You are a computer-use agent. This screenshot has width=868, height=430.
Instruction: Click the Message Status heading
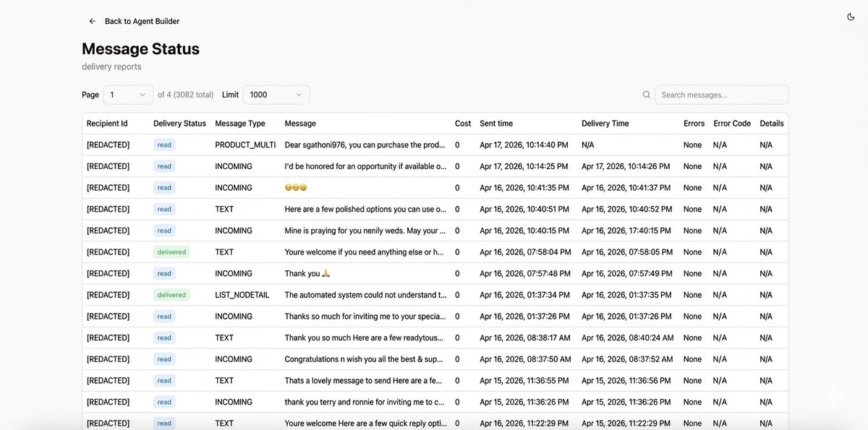point(140,48)
